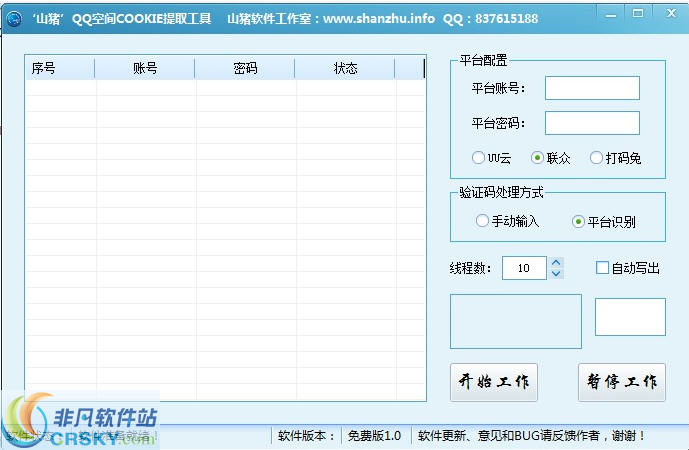Click the feedback message in status bar
Screen dimensions: 689x450
(531, 436)
